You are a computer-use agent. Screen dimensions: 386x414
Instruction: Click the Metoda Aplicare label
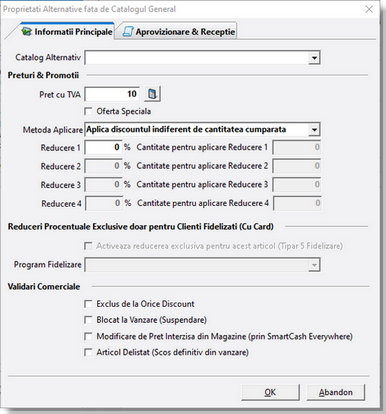pos(53,130)
